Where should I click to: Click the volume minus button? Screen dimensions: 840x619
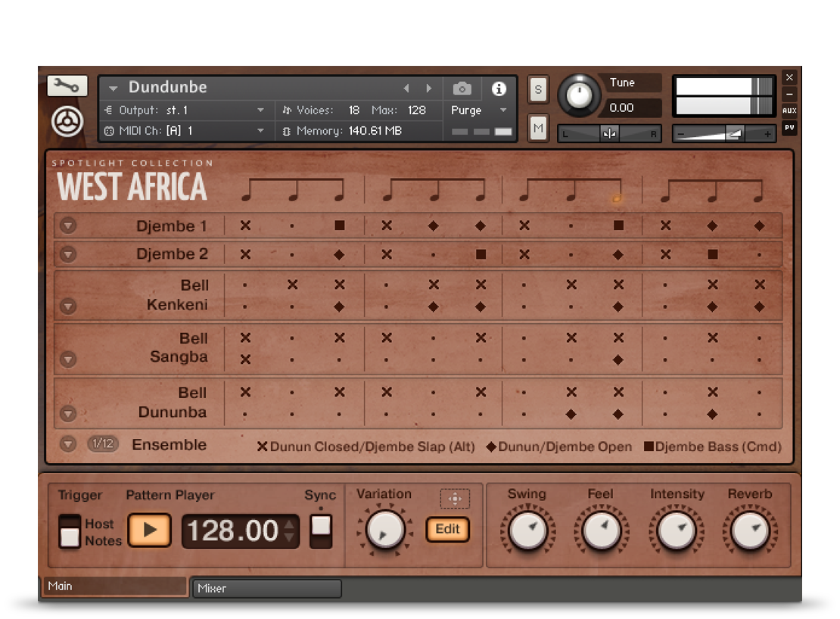coord(681,134)
